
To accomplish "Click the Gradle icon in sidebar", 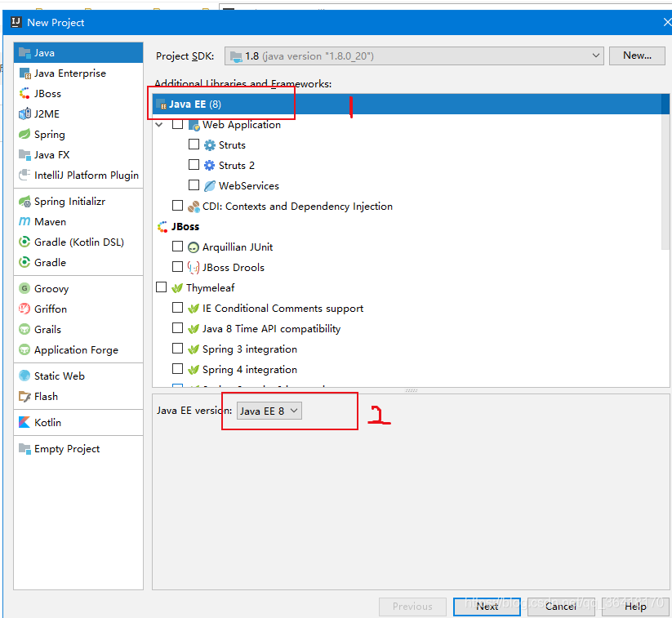I will point(24,262).
